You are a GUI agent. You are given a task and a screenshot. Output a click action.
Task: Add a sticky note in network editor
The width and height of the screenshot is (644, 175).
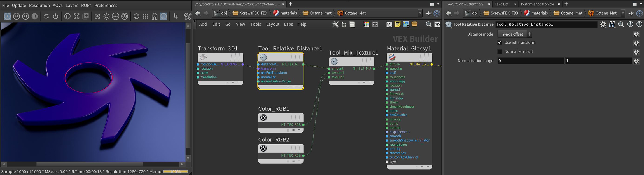pos(397,24)
